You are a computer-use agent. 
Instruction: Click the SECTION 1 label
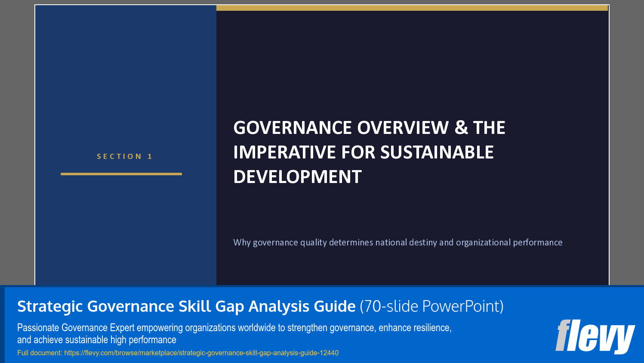pyautogui.click(x=124, y=156)
